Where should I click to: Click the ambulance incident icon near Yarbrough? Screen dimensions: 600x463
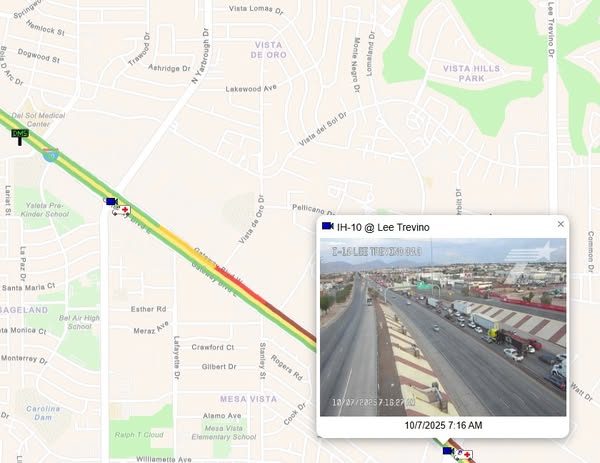tap(122, 211)
